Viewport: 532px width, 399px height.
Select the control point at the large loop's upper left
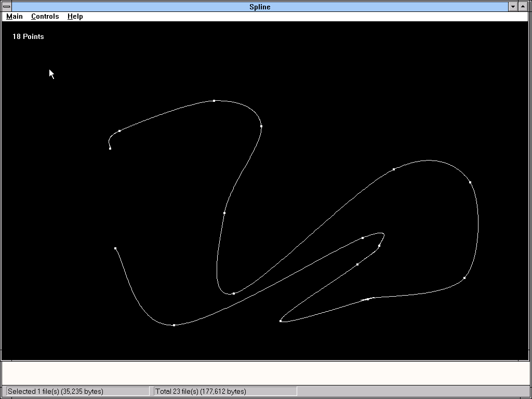394,169
